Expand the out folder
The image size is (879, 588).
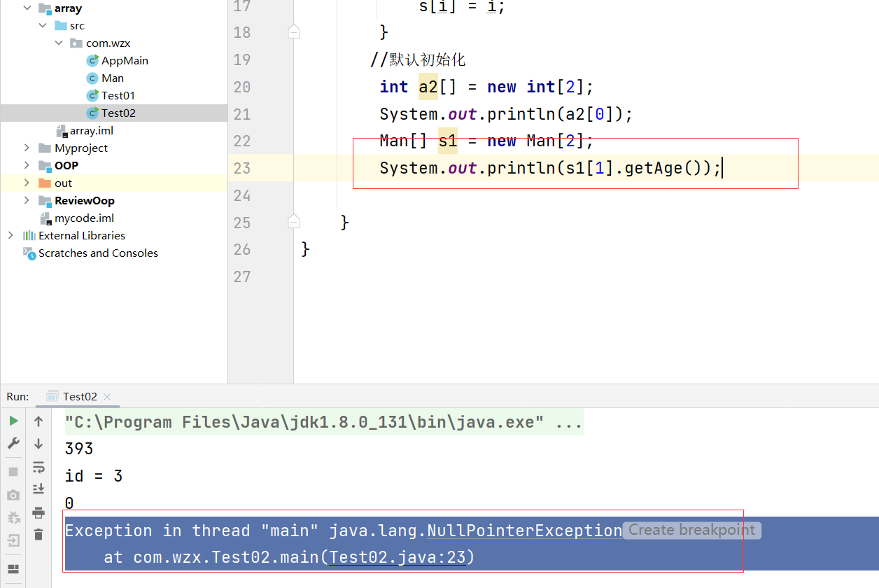coord(27,183)
